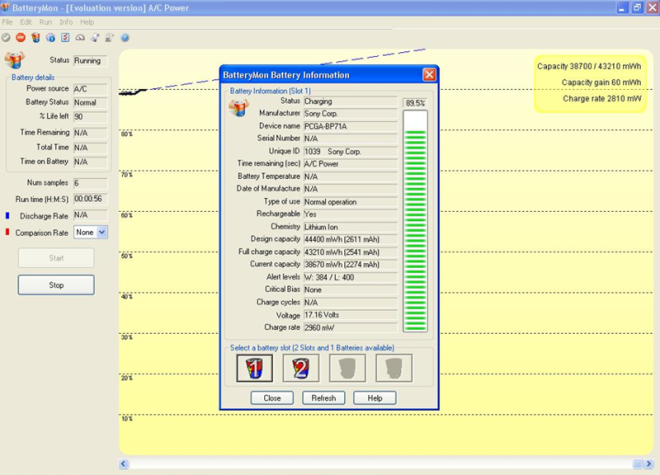Click the blue help question-mark toolbar icon
Viewport: 660px width, 475px height.
pos(125,38)
